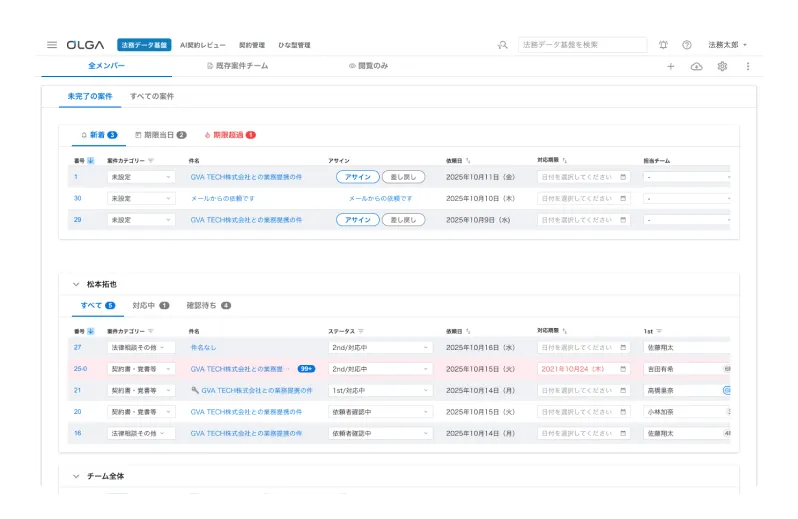This screenshot has width=798, height=519.
Task: Open calendar icon for case 27 deadline
Action: [623, 348]
